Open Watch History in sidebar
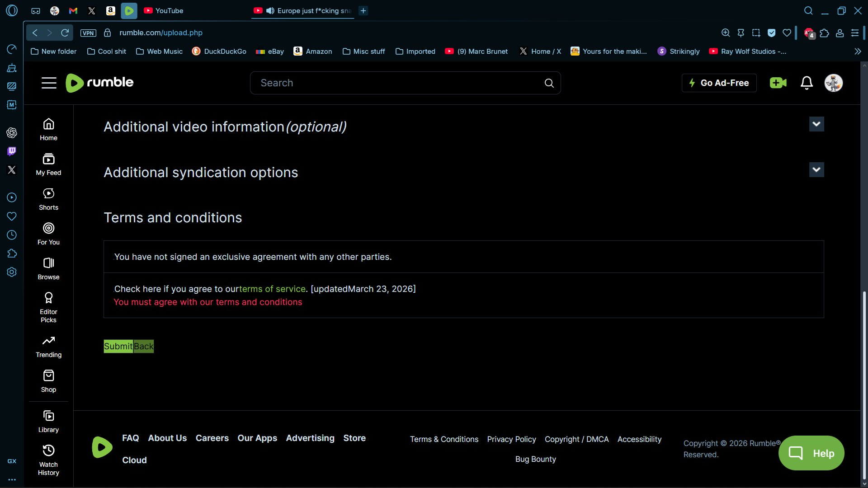 pyautogui.click(x=48, y=460)
